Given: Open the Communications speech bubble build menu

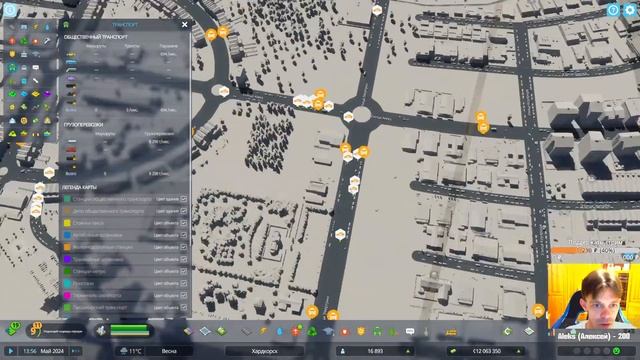Looking at the screenshot, I should click(x=410, y=331).
